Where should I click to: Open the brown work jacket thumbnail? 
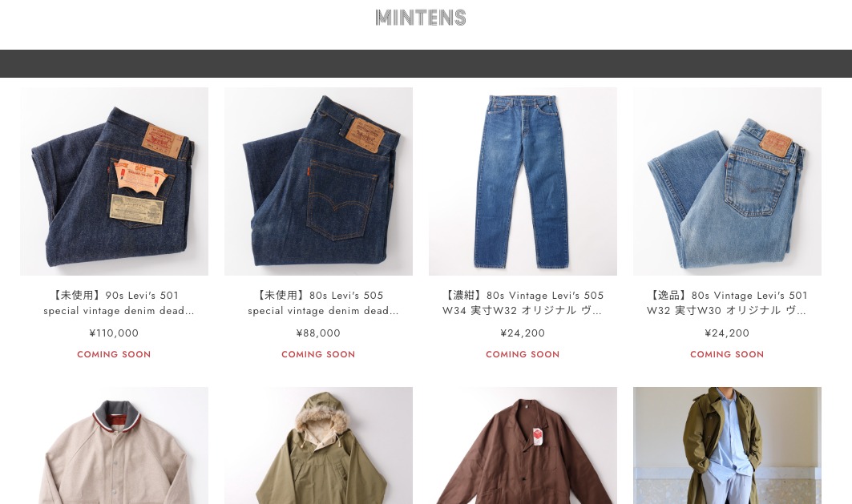coord(523,446)
